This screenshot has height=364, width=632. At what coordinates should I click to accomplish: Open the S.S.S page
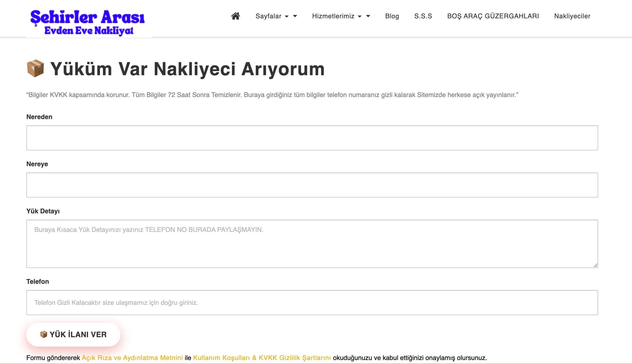[x=423, y=16]
